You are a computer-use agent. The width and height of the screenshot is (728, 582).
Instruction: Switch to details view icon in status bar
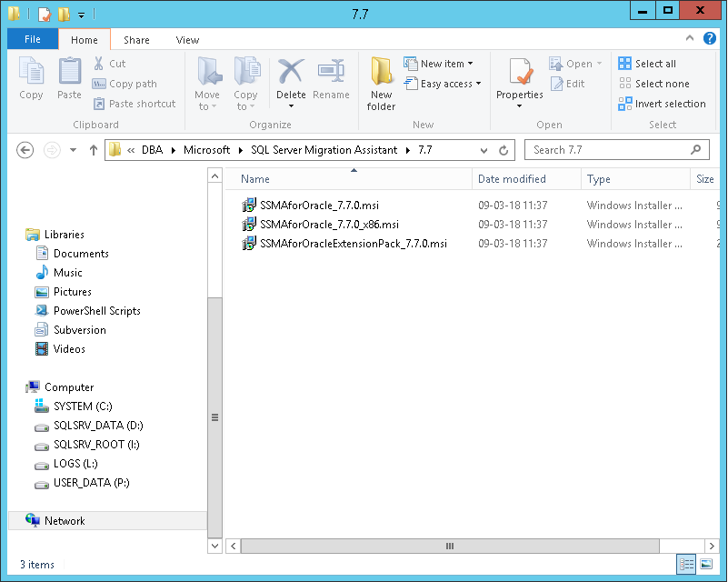[686, 564]
